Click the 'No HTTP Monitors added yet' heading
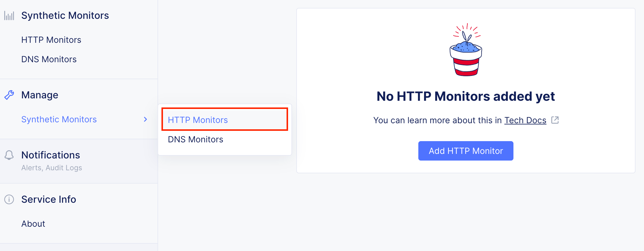Viewport: 644px width, 251px height. click(x=466, y=96)
